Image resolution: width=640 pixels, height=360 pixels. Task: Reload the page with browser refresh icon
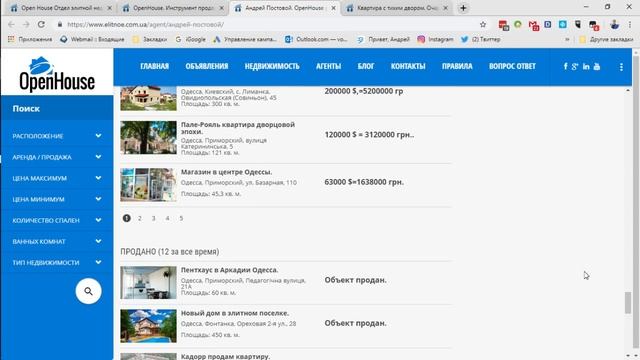(x=41, y=24)
